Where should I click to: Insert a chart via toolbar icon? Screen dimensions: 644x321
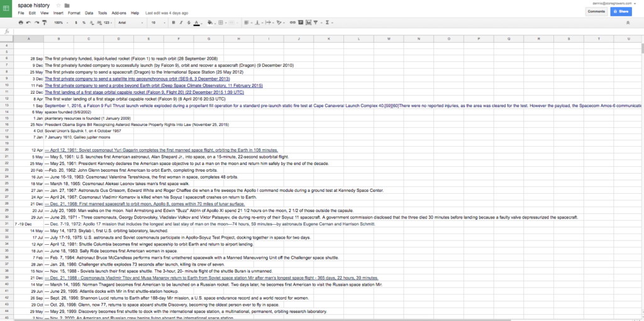308,23
